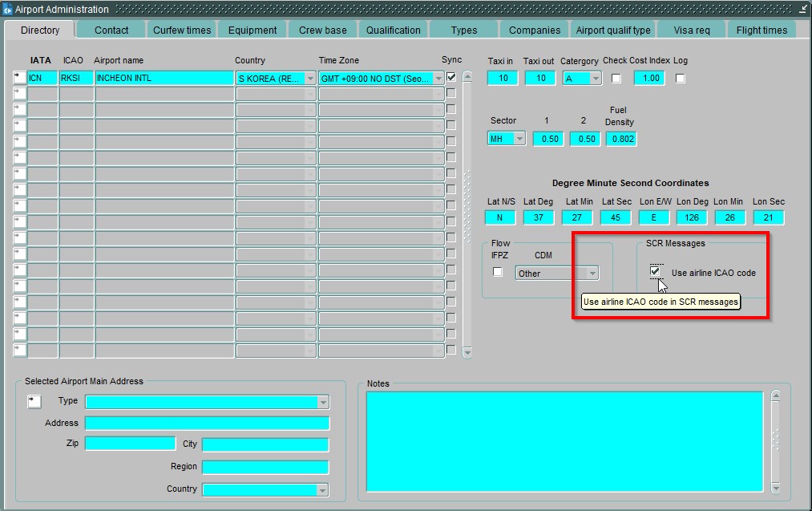Uncheck the Sync checkbox for INCHEON INTL
The image size is (812, 511).
point(451,78)
